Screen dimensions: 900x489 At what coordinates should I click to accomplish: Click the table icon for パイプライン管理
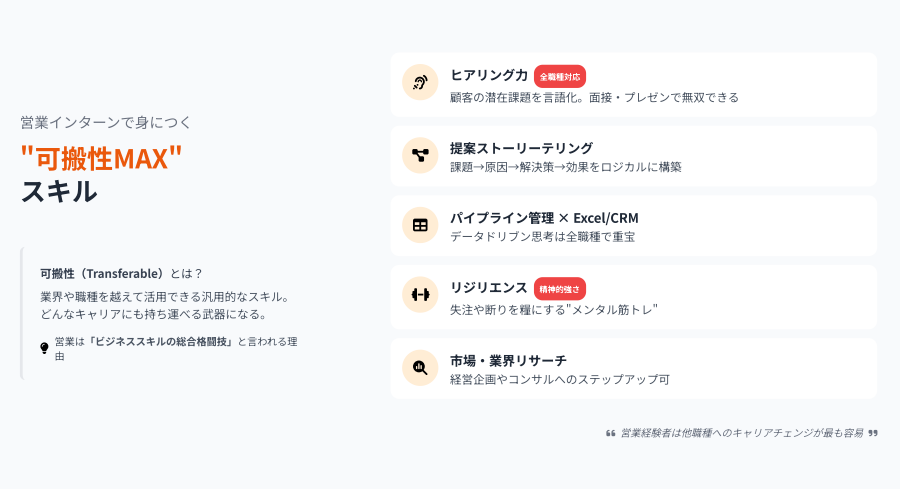420,225
